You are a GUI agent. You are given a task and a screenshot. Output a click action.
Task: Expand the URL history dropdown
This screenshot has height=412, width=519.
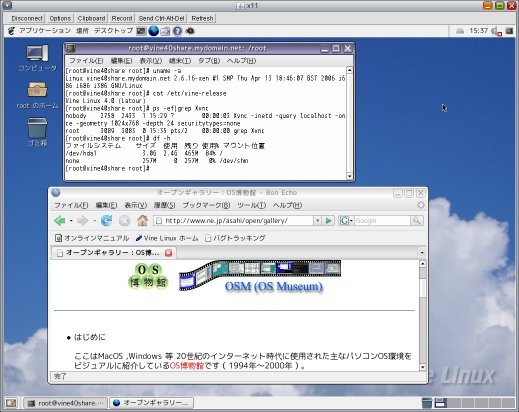pyautogui.click(x=317, y=221)
